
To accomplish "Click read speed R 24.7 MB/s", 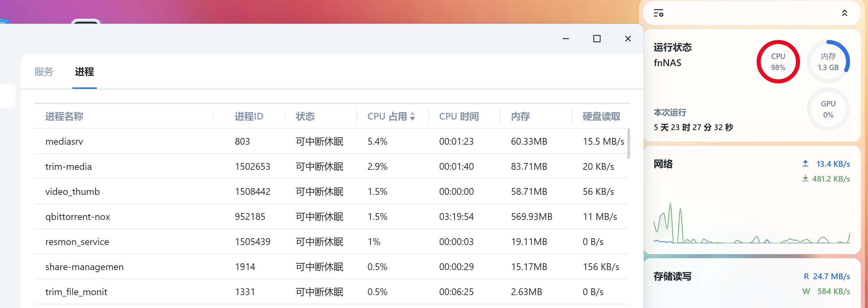I will pos(827,276).
